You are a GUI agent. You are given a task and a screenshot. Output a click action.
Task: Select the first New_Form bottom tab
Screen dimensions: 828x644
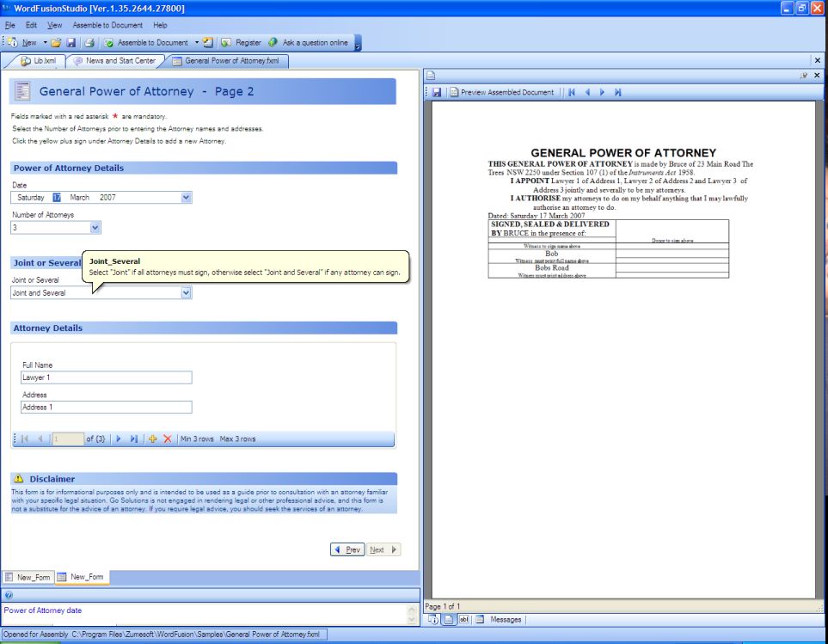[28, 577]
